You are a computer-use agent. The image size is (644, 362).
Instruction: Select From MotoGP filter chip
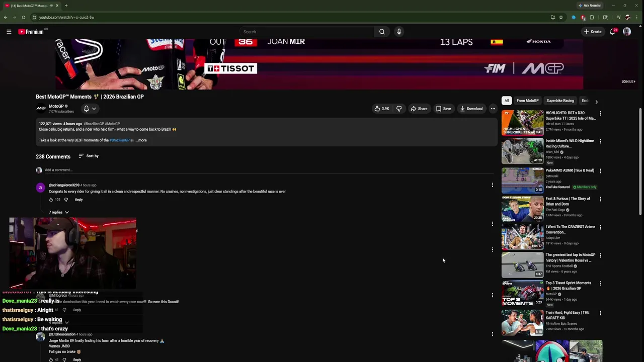(527, 101)
